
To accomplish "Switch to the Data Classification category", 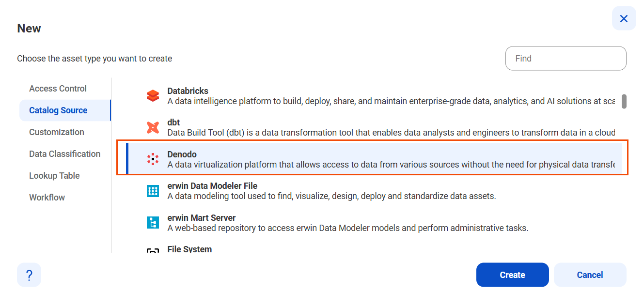I will click(x=65, y=154).
